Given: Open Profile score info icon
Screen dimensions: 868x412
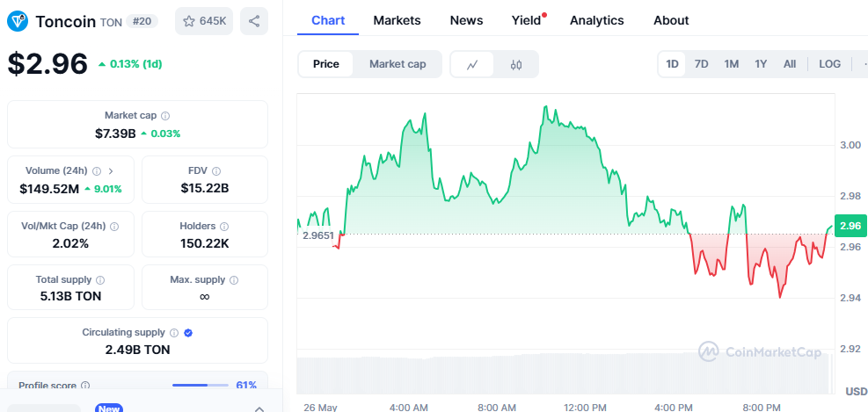Looking at the screenshot, I should (x=85, y=386).
